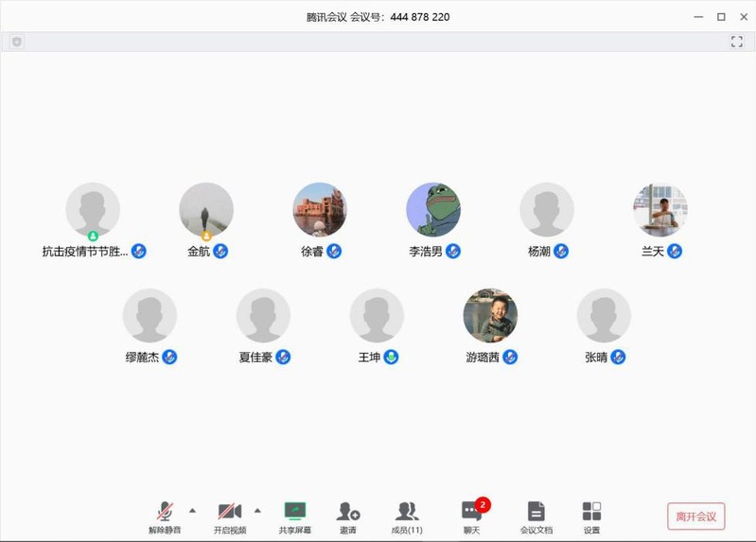Click muted mic icon next to 徐睿
The width and height of the screenshot is (756, 542).
click(x=334, y=252)
